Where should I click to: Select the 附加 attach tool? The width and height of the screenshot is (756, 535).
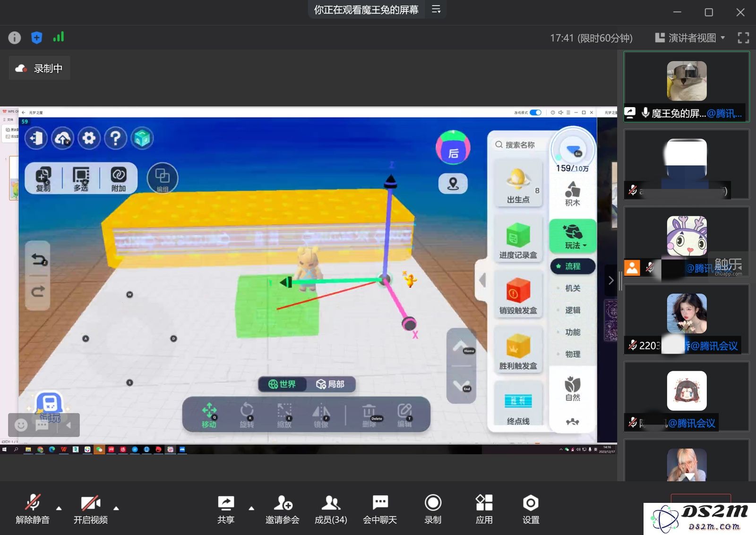click(x=118, y=179)
